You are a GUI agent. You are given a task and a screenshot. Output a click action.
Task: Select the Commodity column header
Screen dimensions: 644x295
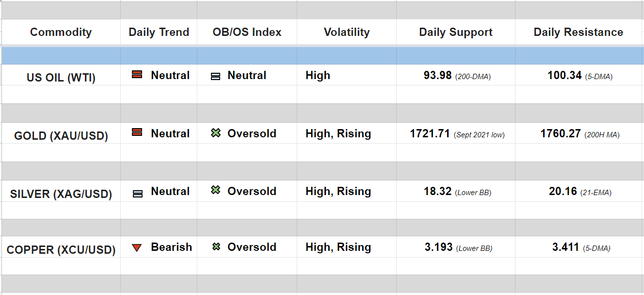[x=61, y=32]
